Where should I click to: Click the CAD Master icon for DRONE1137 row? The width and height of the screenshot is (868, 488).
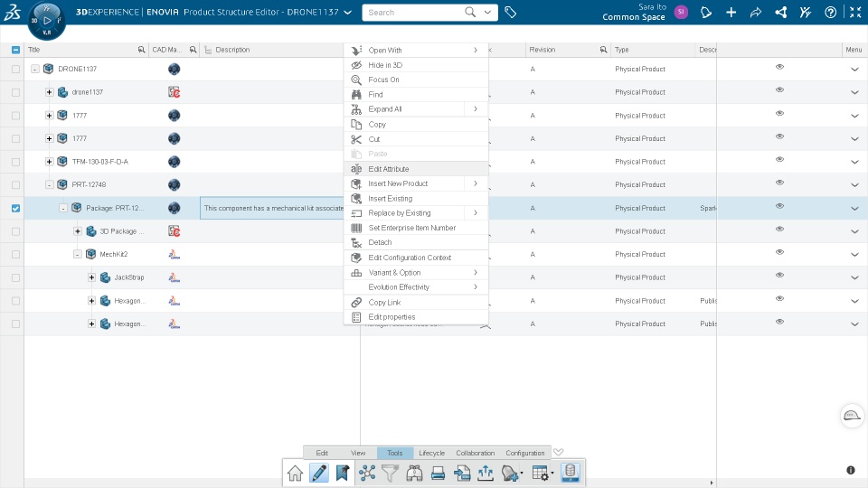[174, 70]
